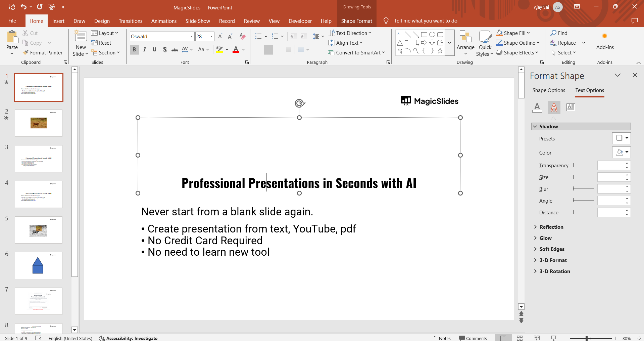Click the Increase Font Size icon
Viewport: 644px width, 341px height.
(x=220, y=37)
